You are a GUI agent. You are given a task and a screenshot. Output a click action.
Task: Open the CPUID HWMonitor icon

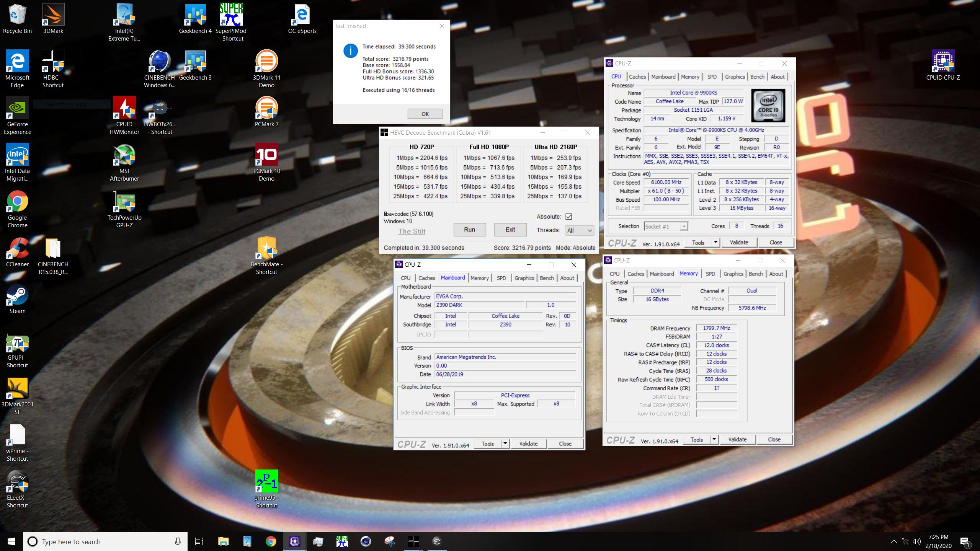(x=124, y=116)
